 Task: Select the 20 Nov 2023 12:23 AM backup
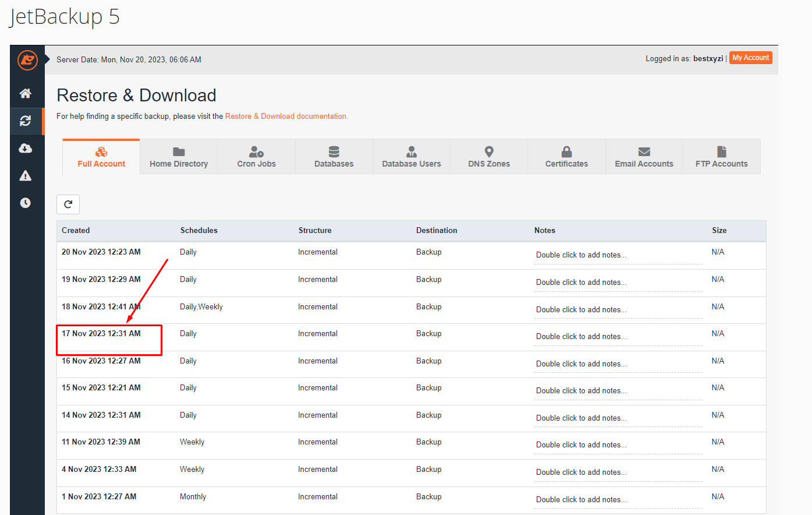(101, 252)
